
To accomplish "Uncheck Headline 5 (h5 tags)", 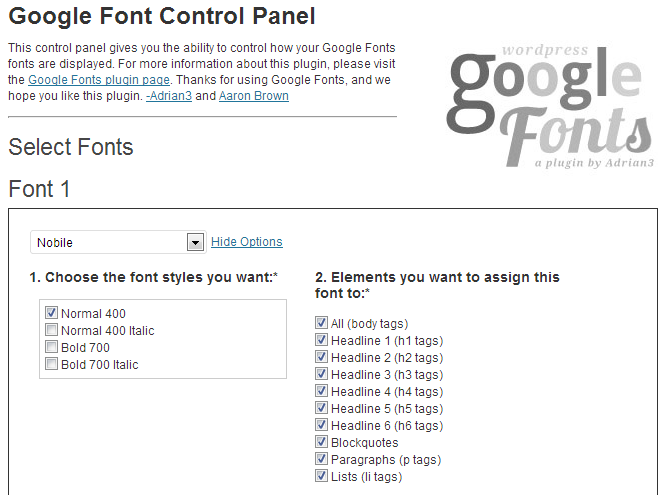I will (322, 408).
